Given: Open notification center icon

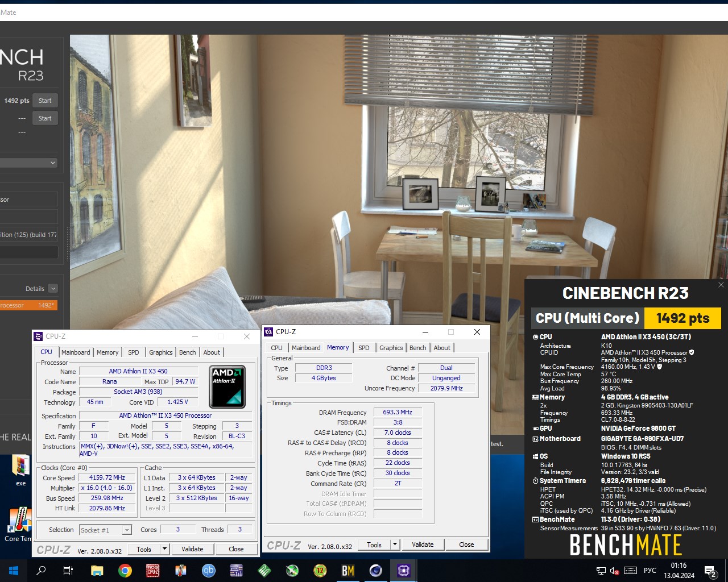Looking at the screenshot, I should coord(710,571).
